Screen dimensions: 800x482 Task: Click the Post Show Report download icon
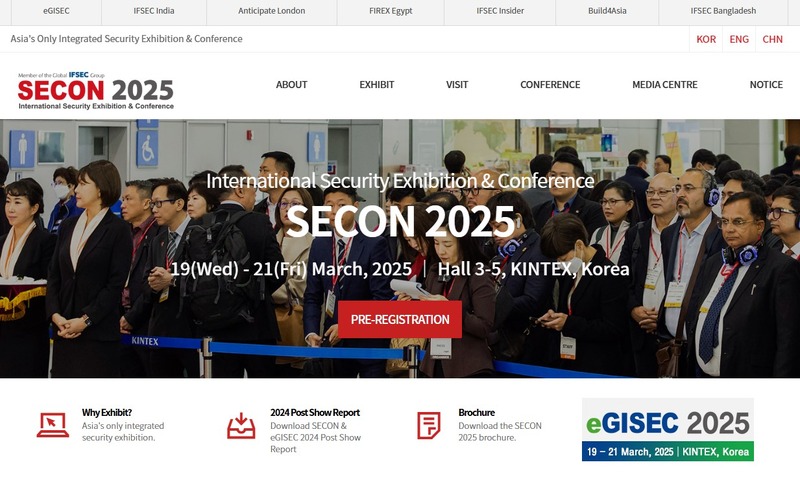click(x=241, y=425)
